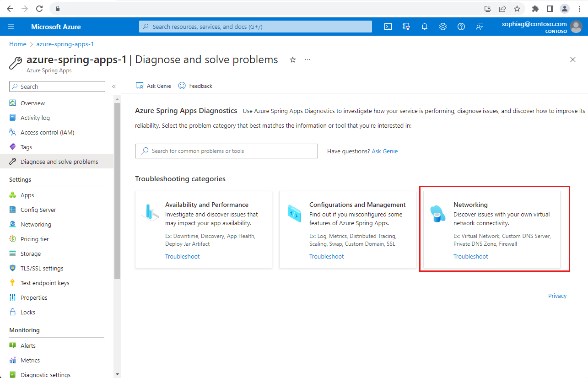Click the Configurations and Management card icon
This screenshot has height=378, width=588.
[294, 212]
